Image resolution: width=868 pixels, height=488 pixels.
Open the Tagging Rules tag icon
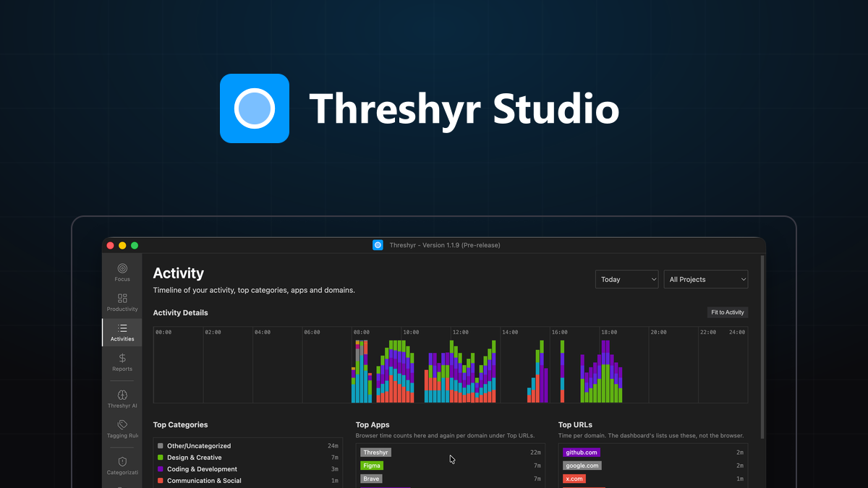coord(122,425)
